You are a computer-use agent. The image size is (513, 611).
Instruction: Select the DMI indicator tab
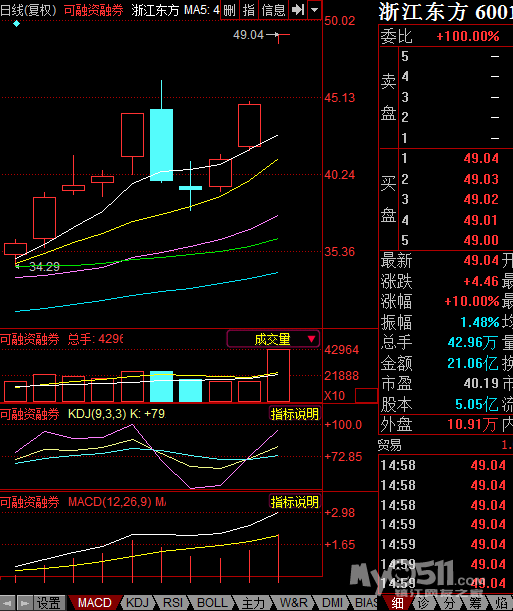tap(333, 603)
